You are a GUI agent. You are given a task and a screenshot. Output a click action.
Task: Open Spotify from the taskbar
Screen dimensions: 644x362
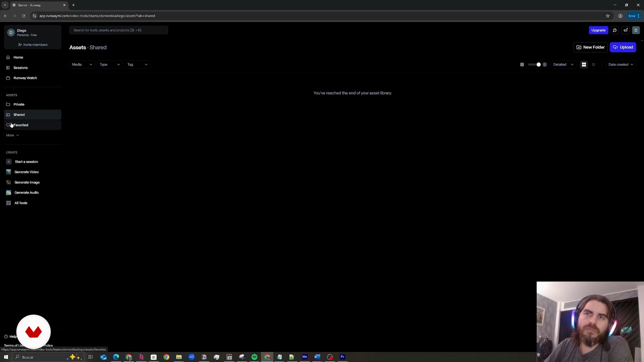coord(254,357)
